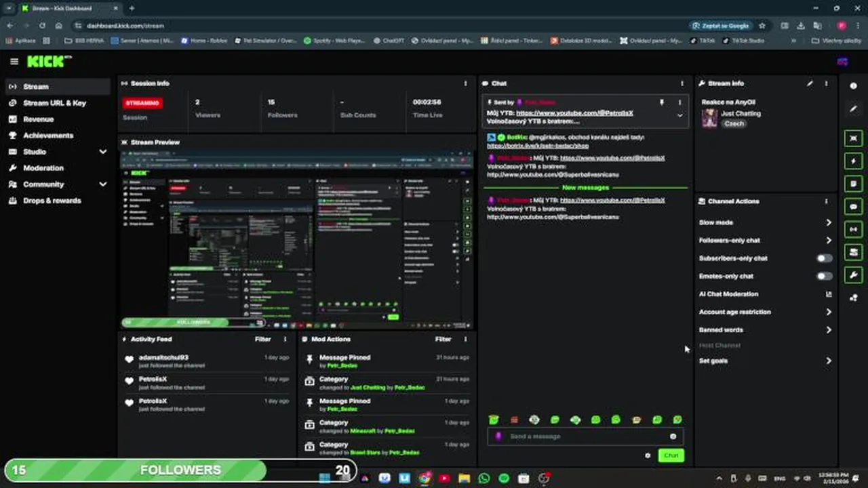This screenshot has height=488, width=868.
Task: Click the browser address bar
Action: (380, 26)
